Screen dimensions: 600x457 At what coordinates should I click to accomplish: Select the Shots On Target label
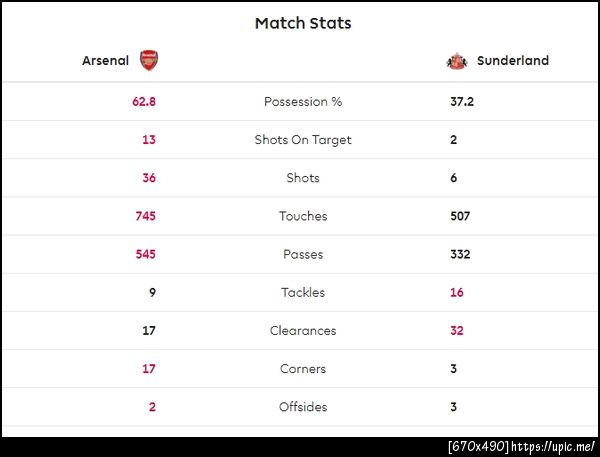coord(303,140)
